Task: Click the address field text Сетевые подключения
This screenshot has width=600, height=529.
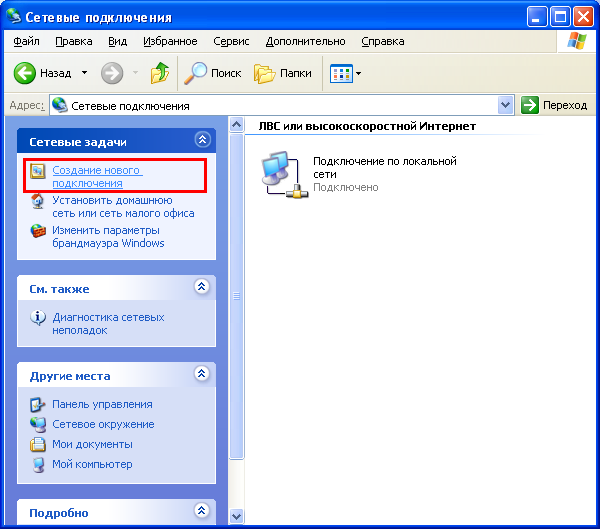Action: pyautogui.click(x=130, y=106)
